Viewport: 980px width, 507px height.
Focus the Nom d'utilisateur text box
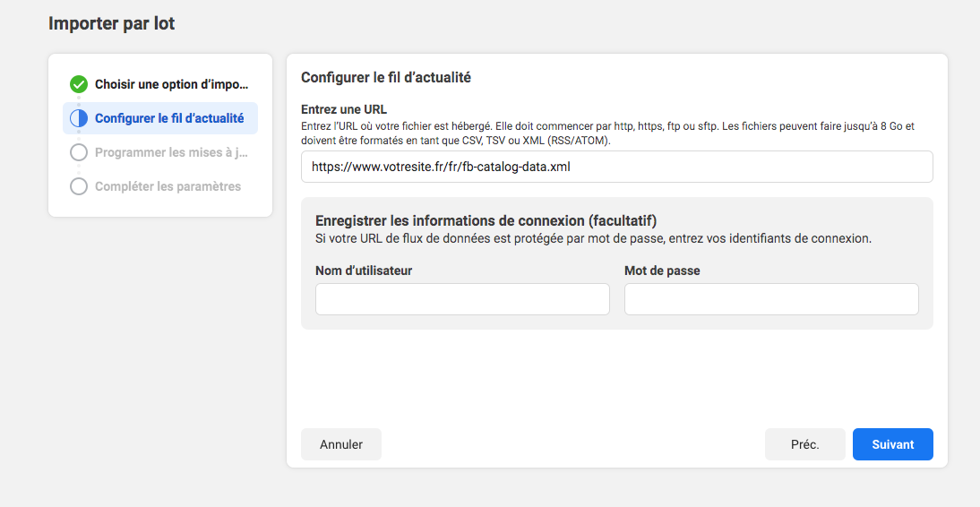(x=462, y=299)
